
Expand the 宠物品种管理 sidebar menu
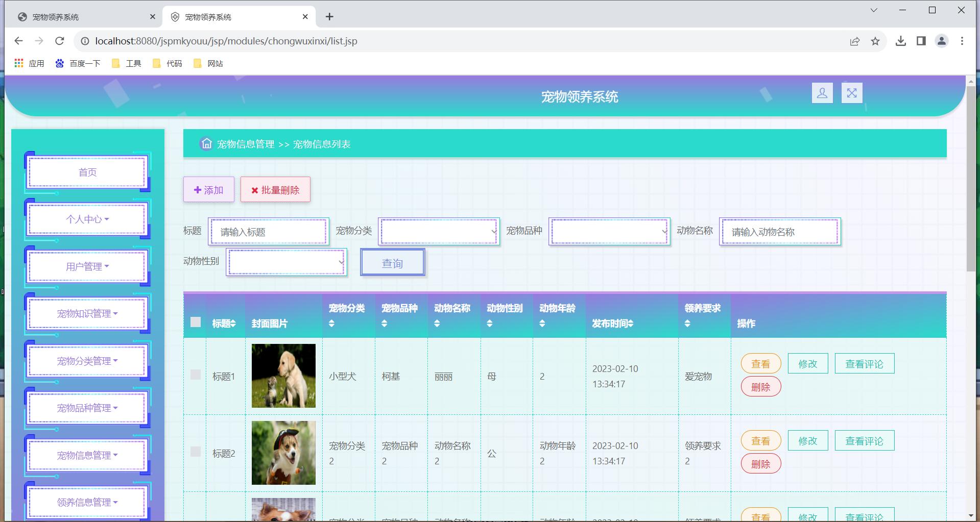click(x=87, y=408)
